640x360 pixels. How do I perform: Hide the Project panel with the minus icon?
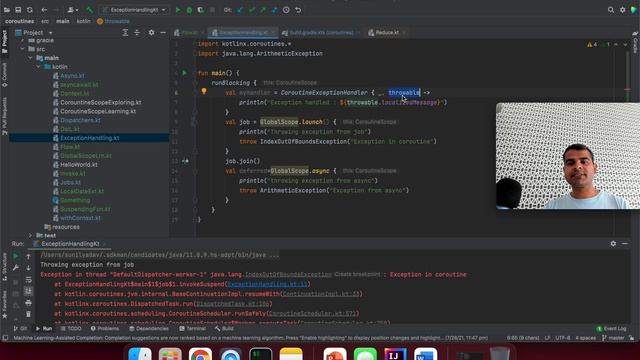click(x=163, y=32)
